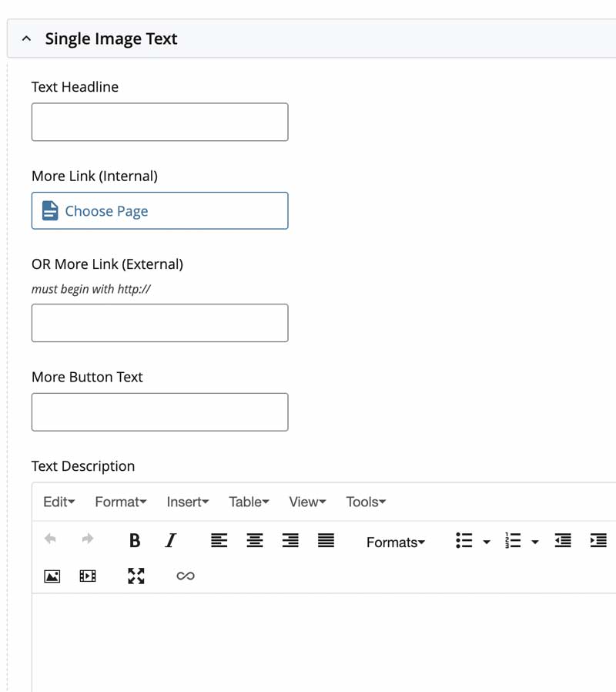This screenshot has height=692, width=616.
Task: Align text left in the editor
Action: (x=219, y=541)
